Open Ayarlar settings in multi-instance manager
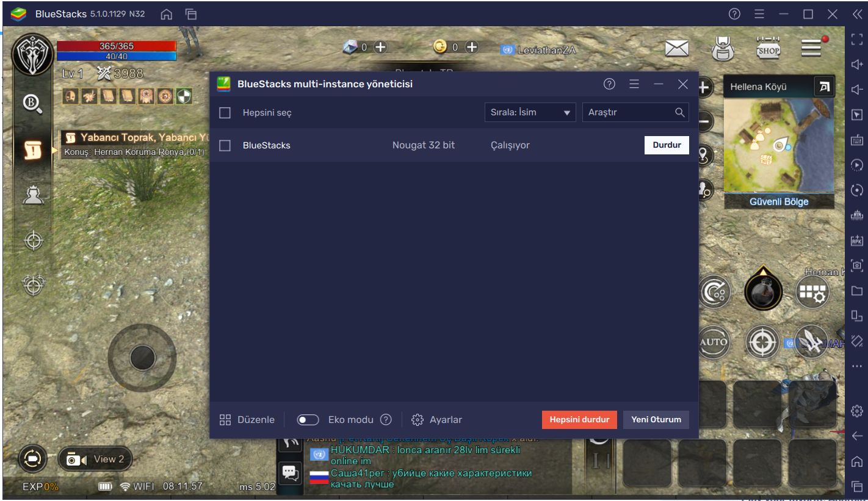The width and height of the screenshot is (868, 501). click(437, 420)
